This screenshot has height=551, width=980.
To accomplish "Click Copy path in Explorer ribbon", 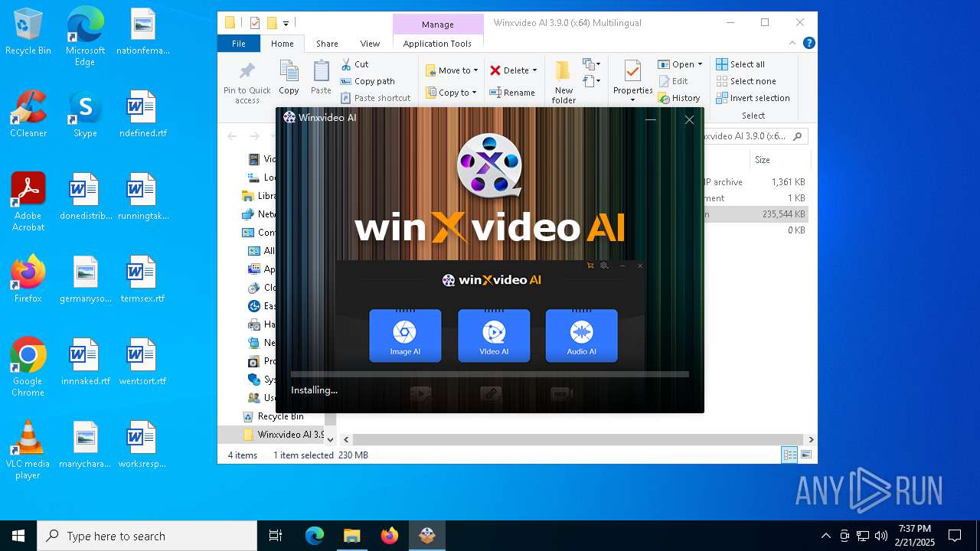I will pos(367,81).
